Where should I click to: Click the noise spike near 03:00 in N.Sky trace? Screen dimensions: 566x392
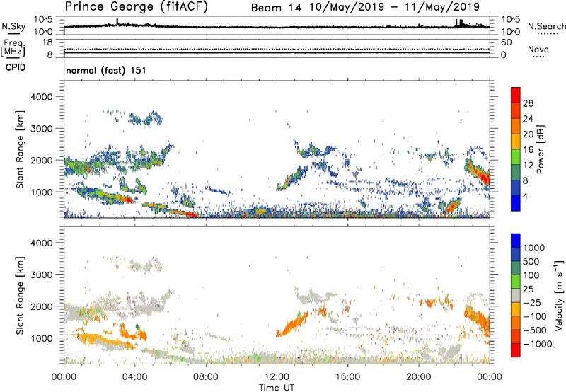click(x=117, y=22)
